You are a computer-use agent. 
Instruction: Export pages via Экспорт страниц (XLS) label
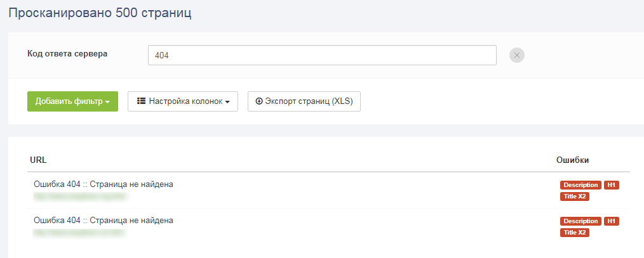click(309, 101)
